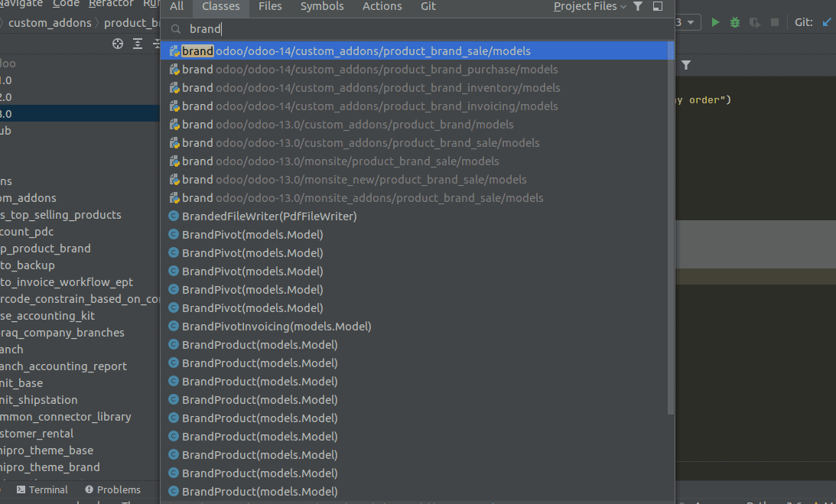Click Select Opened File target icon
The height and width of the screenshot is (504, 836).
(x=118, y=44)
